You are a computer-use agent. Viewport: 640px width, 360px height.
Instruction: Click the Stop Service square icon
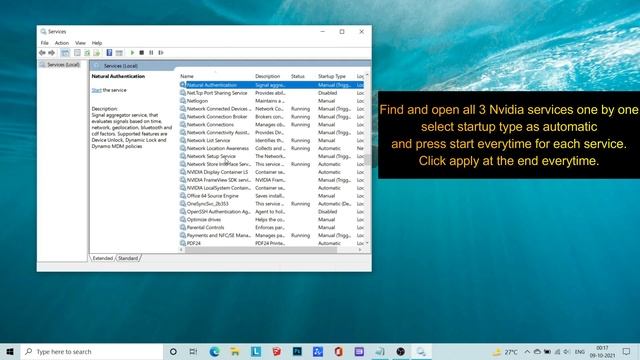(142, 53)
